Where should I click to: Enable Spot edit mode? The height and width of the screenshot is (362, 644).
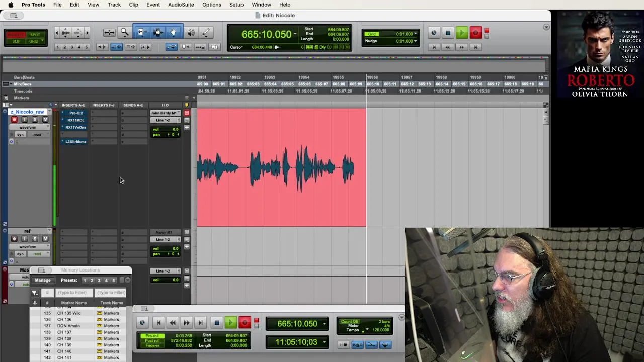coord(35,35)
